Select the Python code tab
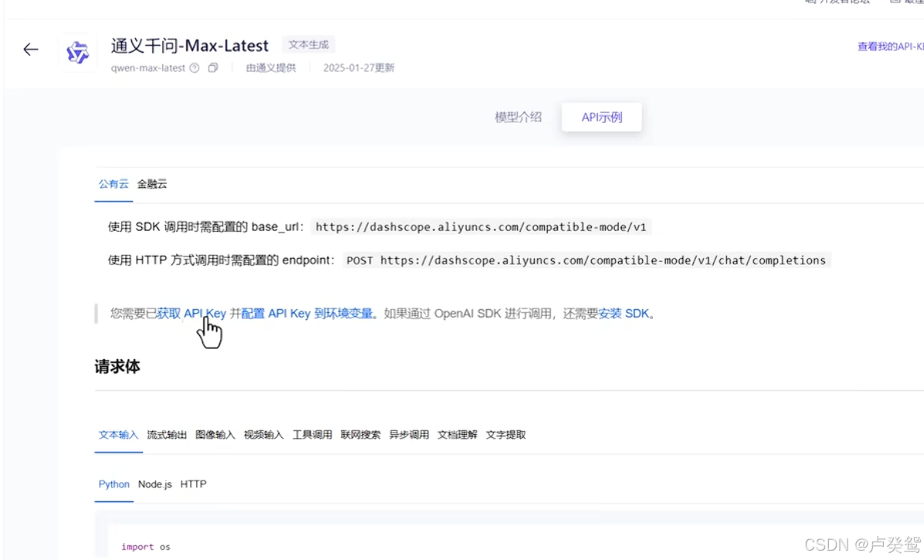The image size is (924, 560). point(114,484)
